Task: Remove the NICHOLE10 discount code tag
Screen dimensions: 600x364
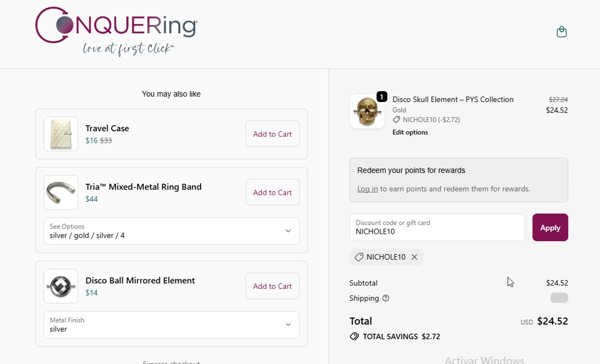Action: click(x=414, y=257)
